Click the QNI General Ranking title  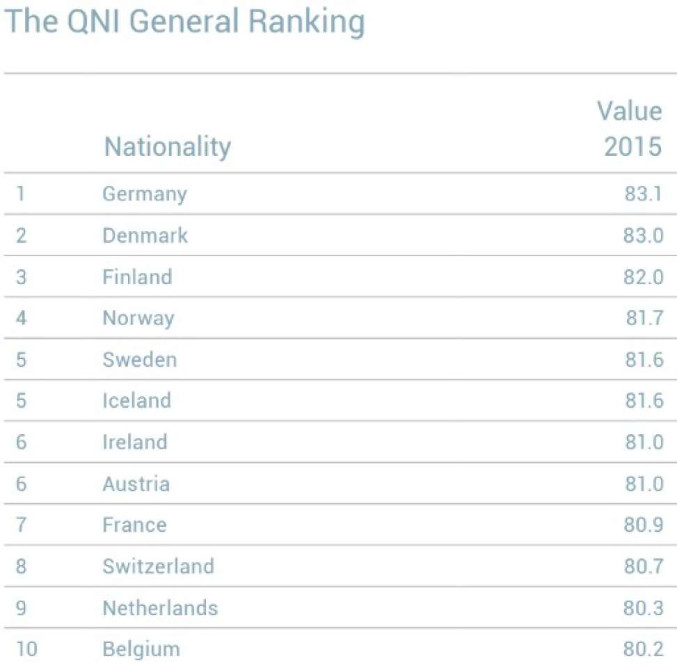pos(185,22)
